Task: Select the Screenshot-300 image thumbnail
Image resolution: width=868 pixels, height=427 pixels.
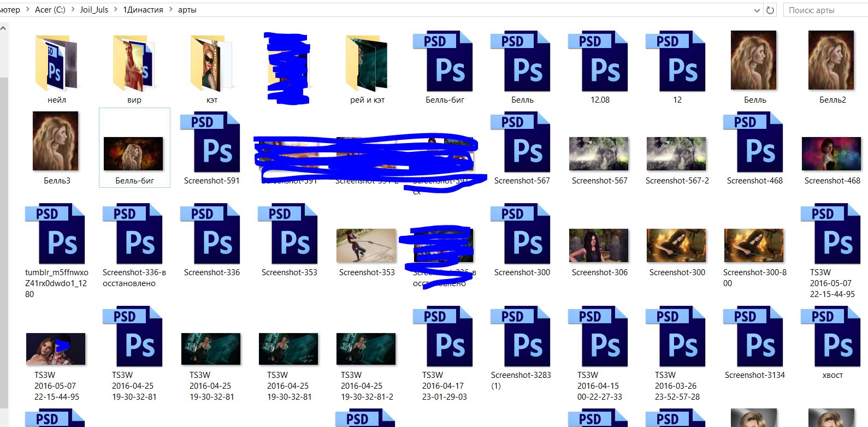Action: point(676,245)
